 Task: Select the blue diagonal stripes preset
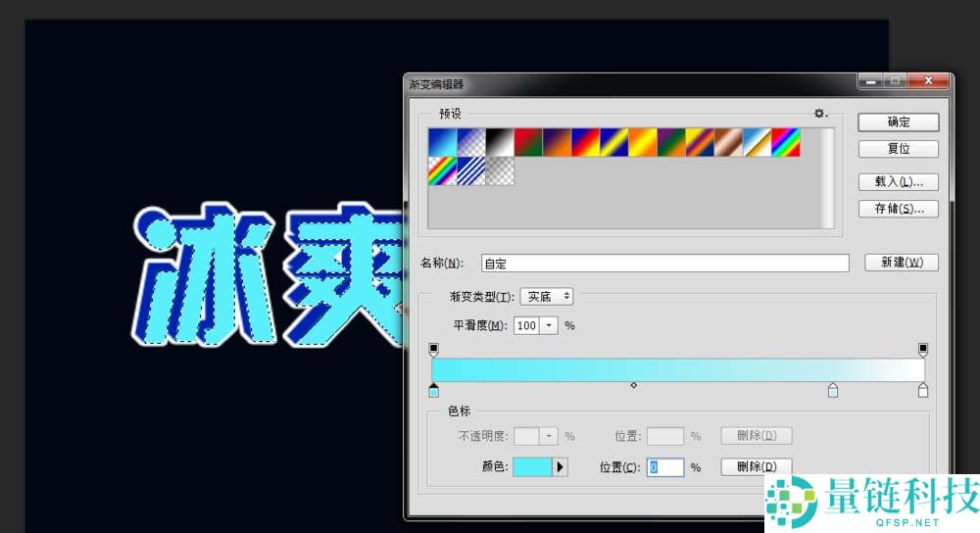[470, 171]
